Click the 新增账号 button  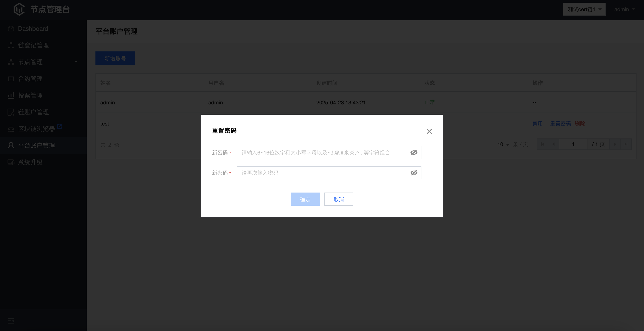[x=115, y=58]
